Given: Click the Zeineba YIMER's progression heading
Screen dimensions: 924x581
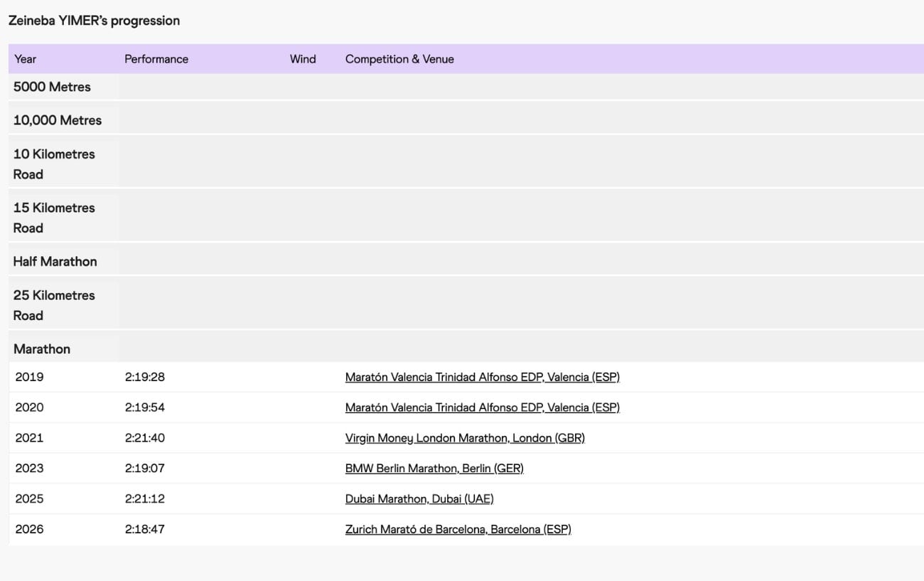Looking at the screenshot, I should (94, 21).
